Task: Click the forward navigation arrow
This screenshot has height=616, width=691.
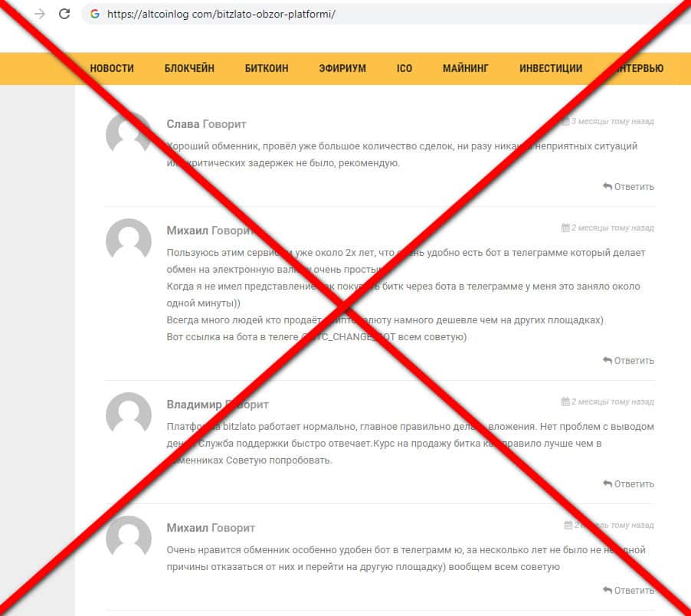Action: pos(40,14)
